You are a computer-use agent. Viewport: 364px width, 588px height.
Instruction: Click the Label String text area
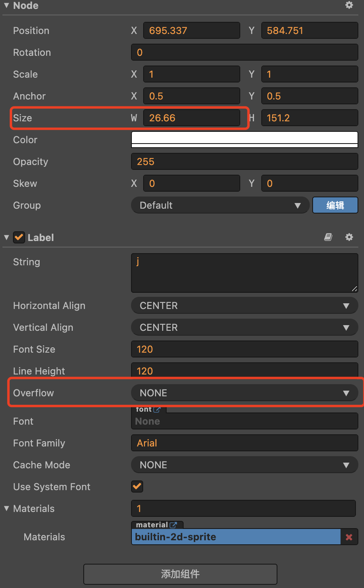coord(244,273)
